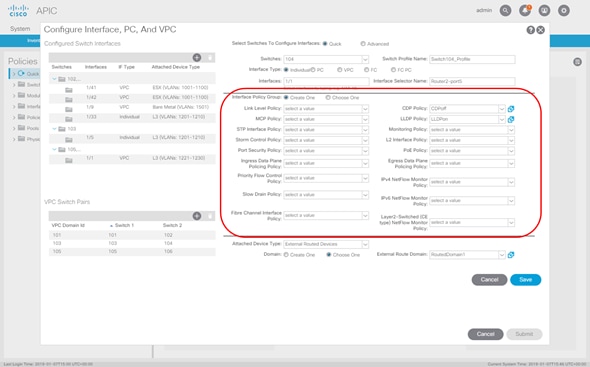Open the search icon in APIC header
Image resolution: width=590 pixels, height=367 pixels.
coord(505,11)
